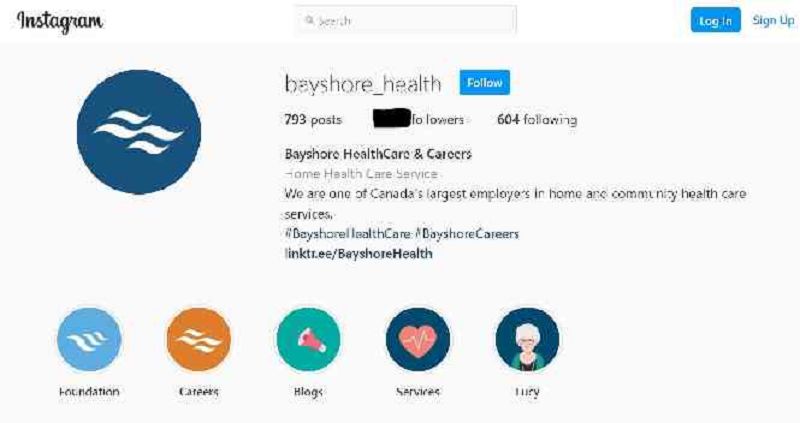Click the Careers highlight label text

click(x=199, y=392)
